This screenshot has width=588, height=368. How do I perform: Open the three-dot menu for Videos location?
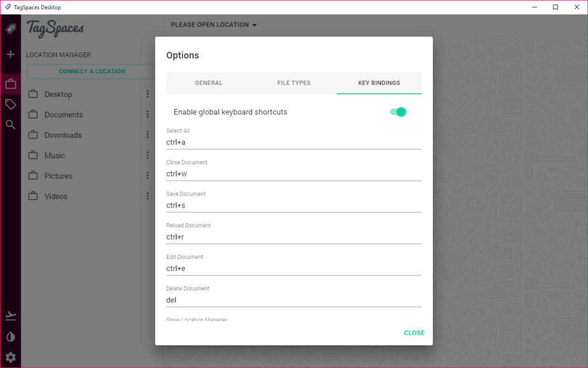148,196
